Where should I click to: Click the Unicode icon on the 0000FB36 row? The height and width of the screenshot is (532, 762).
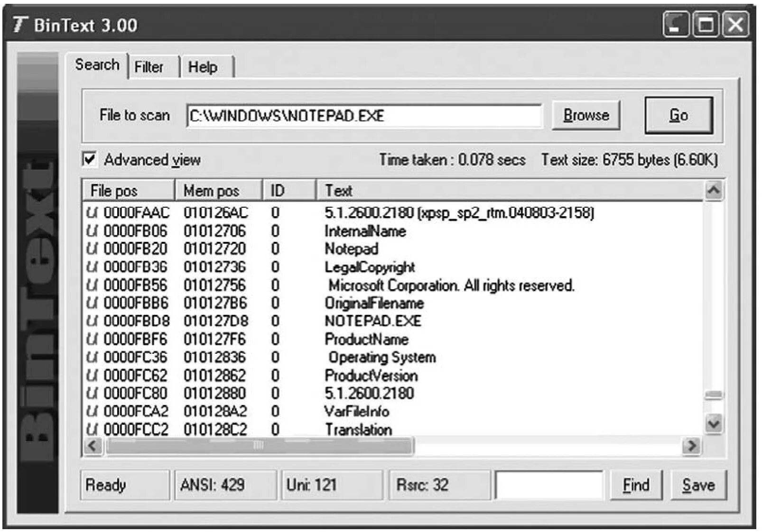(92, 267)
